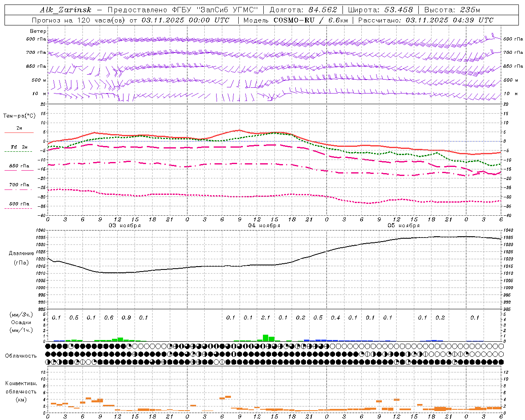Click the tallest green precipitation bar under 2.1

coord(266,338)
